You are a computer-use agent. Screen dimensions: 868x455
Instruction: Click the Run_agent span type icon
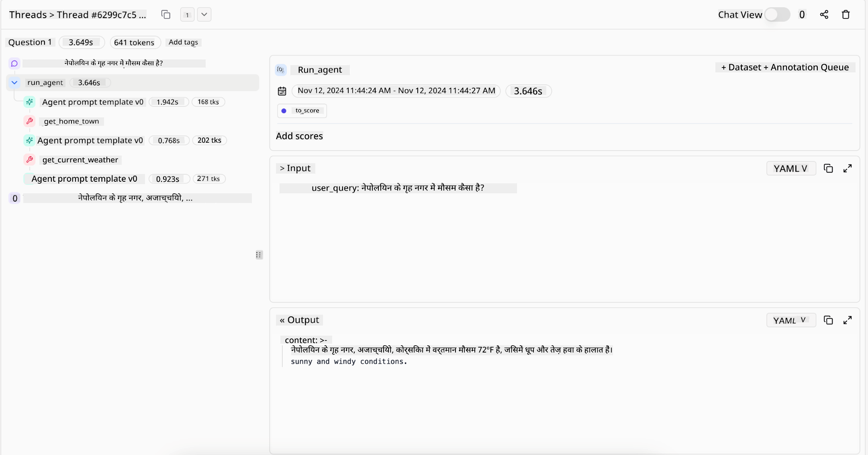281,70
